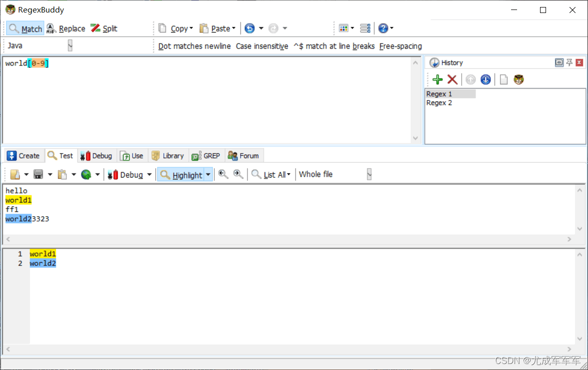Click the RegexBuddy title bar icon
The image size is (588, 370).
[x=10, y=10]
